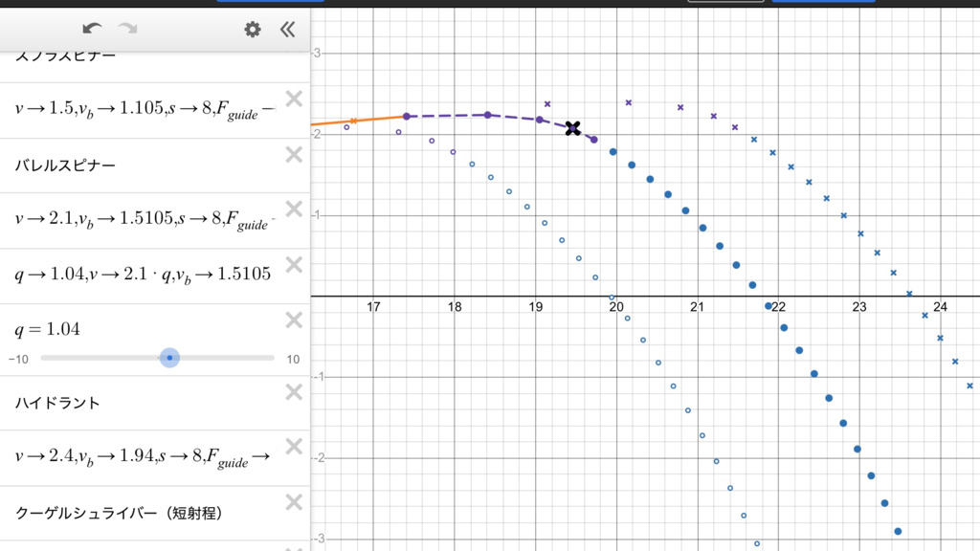Collapse the expression list panel
The height and width of the screenshot is (551, 980).
coord(287,30)
